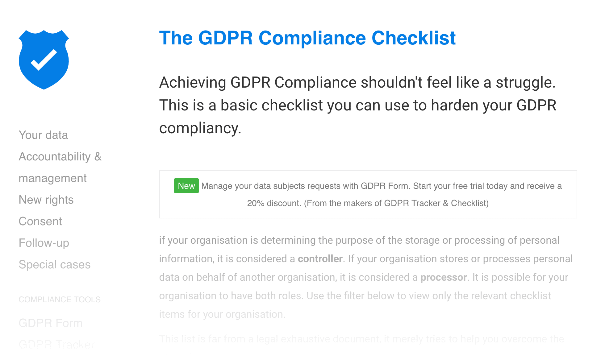Click the blue shield checkmark logo
This screenshot has height=364, width=605.
pos(44,60)
